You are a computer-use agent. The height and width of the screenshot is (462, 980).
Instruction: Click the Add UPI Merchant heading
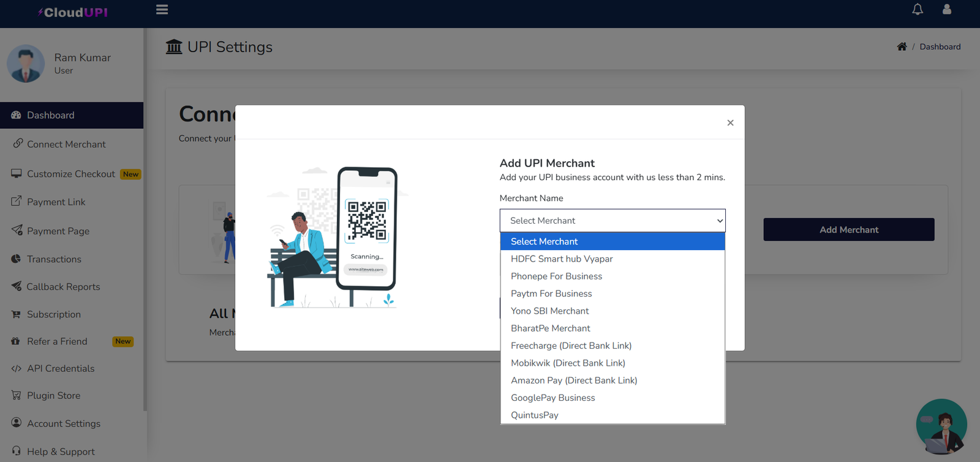pos(547,163)
